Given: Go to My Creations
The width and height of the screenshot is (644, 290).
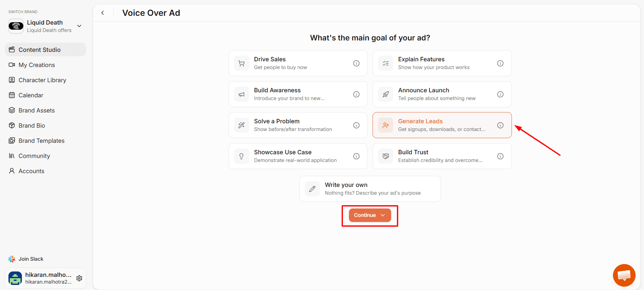Looking at the screenshot, I should 46,65.
